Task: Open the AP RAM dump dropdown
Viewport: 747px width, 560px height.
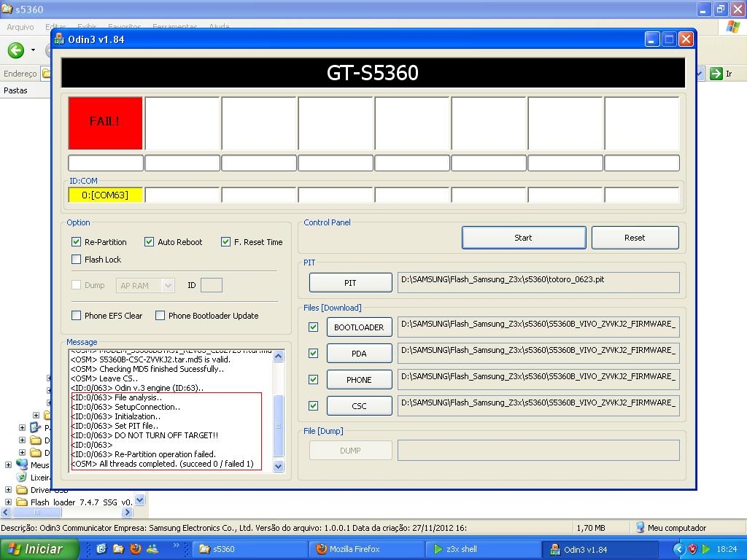Action: 167,286
